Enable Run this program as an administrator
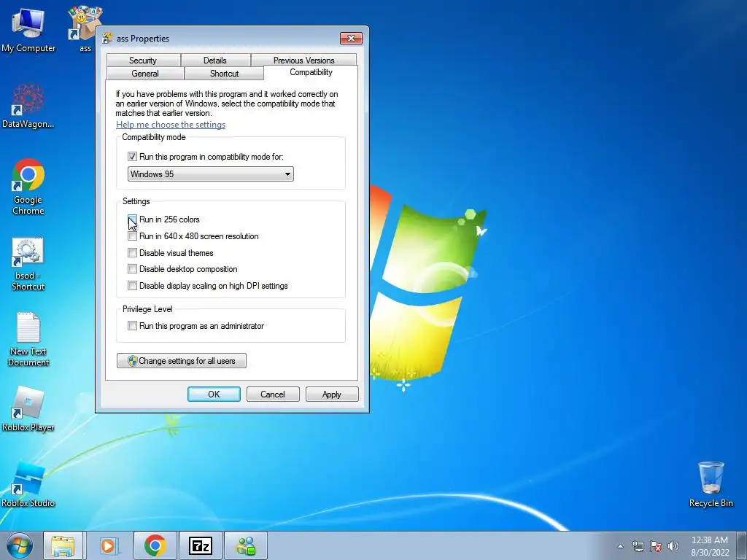This screenshot has width=747, height=560. pyautogui.click(x=133, y=326)
